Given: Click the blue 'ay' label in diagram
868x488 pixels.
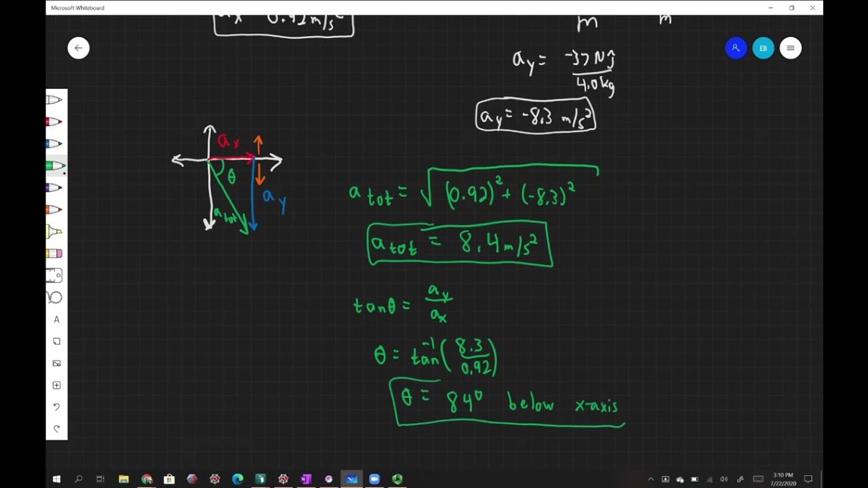Looking at the screenshot, I should click(275, 200).
